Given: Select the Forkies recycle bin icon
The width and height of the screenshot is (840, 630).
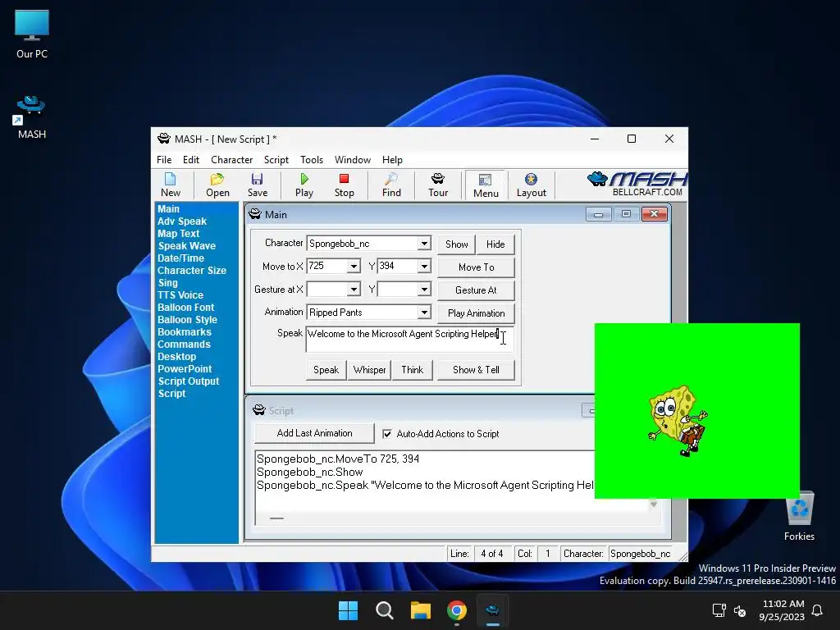Looking at the screenshot, I should [799, 515].
